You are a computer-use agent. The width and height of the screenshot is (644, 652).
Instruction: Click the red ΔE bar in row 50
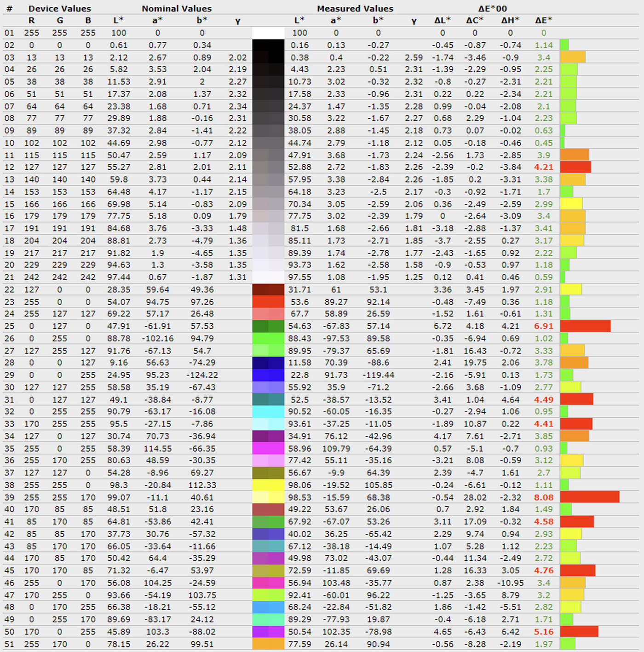(579, 632)
